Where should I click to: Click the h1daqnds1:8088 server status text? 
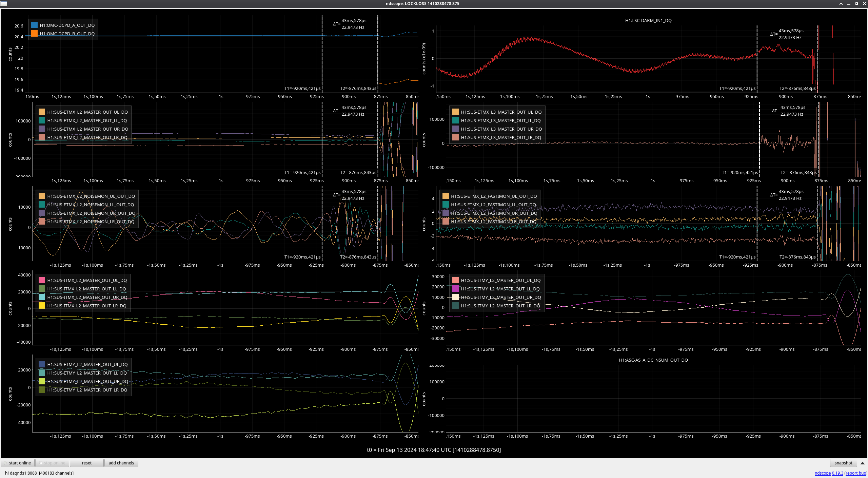pos(39,473)
